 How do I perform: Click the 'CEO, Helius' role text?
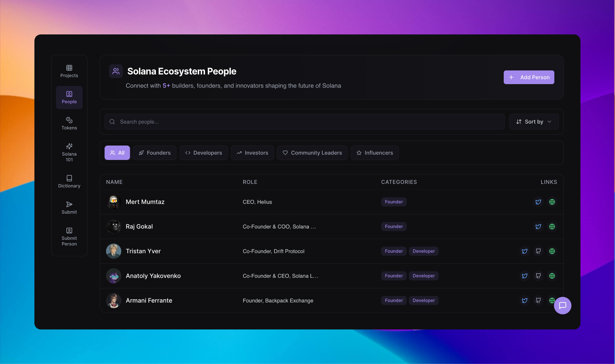click(x=257, y=202)
